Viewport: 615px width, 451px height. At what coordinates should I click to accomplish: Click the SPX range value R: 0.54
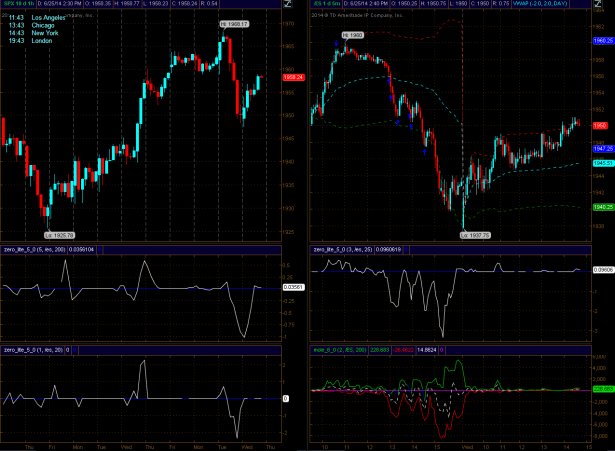[209, 4]
